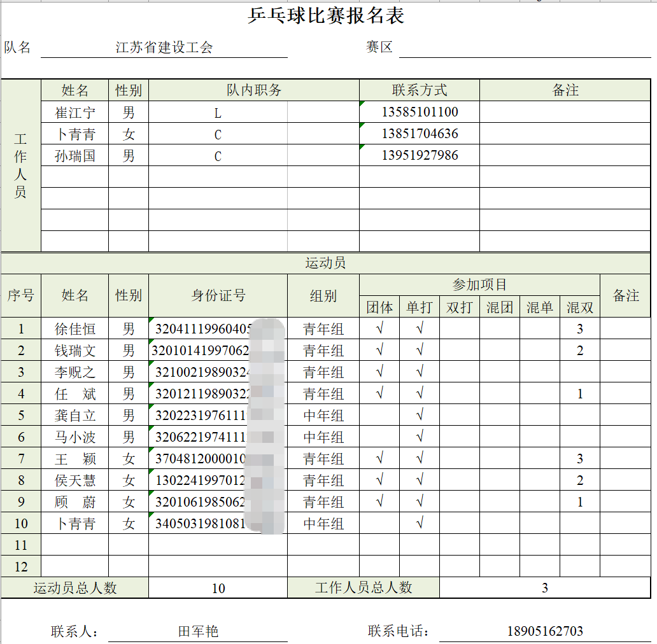Click the athlete total value 10
The width and height of the screenshot is (657, 644).
click(218, 588)
